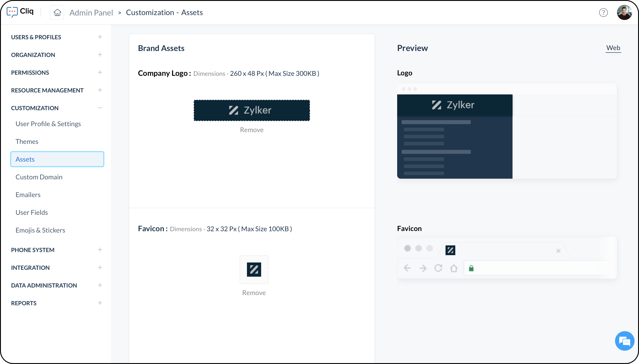Screen dimensions: 639x364
Task: Expand the Reports section
Action: [100, 303]
